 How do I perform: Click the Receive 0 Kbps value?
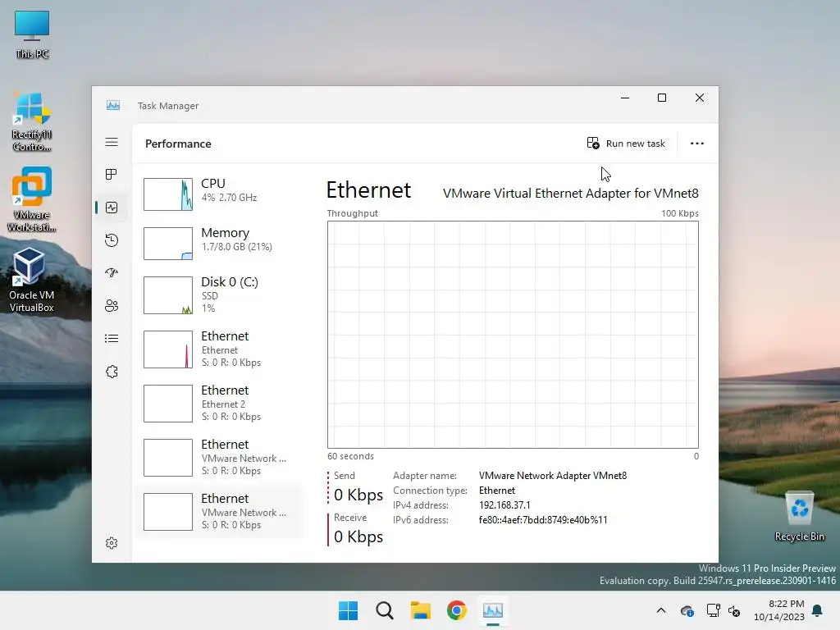[x=358, y=536]
